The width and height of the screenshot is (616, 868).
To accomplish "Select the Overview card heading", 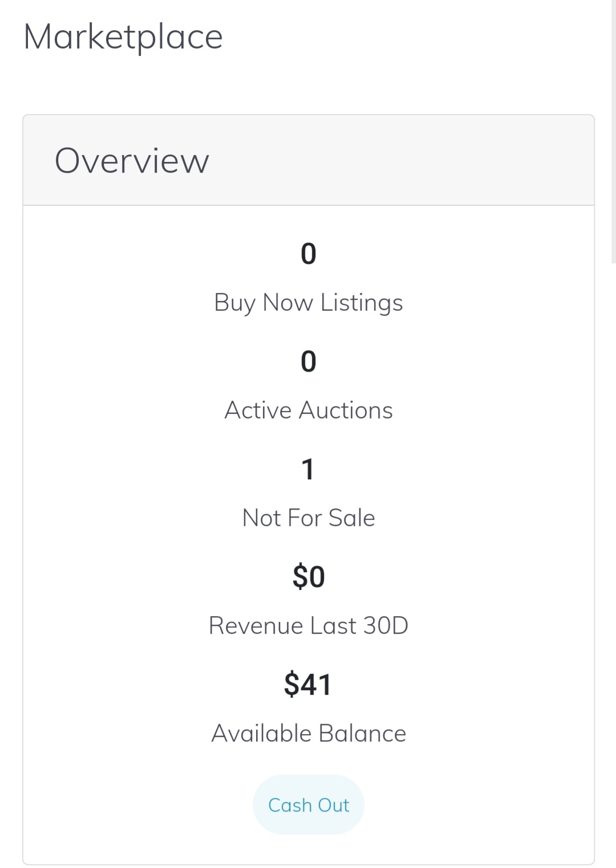I will tap(132, 161).
